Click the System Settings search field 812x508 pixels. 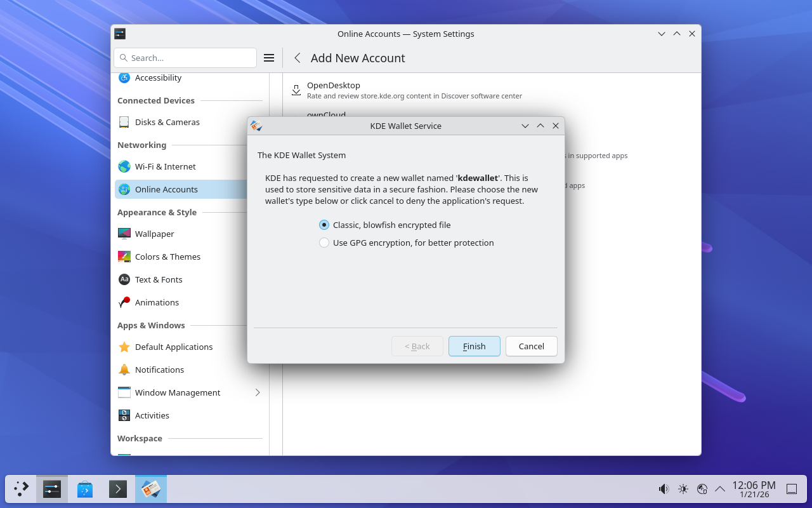coord(185,58)
